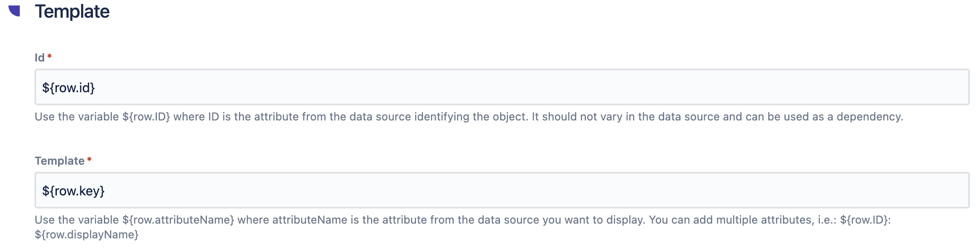Screen dimensions: 980x251
Task: Click "${row.ID}" variable in the Id hint
Action: 146,117
